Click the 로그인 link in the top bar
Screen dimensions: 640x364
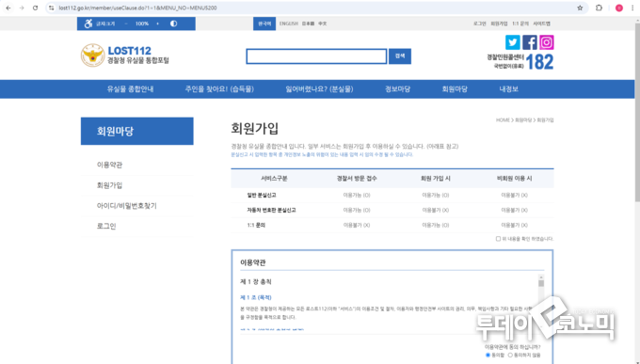tap(480, 24)
